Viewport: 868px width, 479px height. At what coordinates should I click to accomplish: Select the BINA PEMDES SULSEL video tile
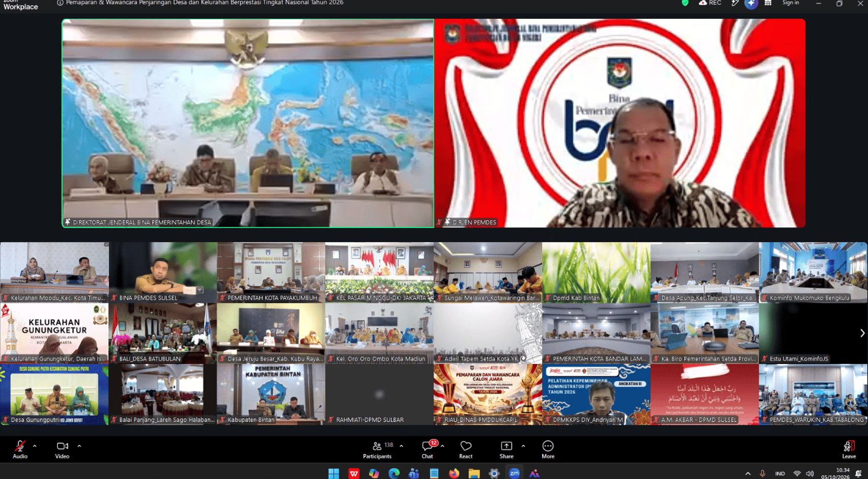pos(163,272)
